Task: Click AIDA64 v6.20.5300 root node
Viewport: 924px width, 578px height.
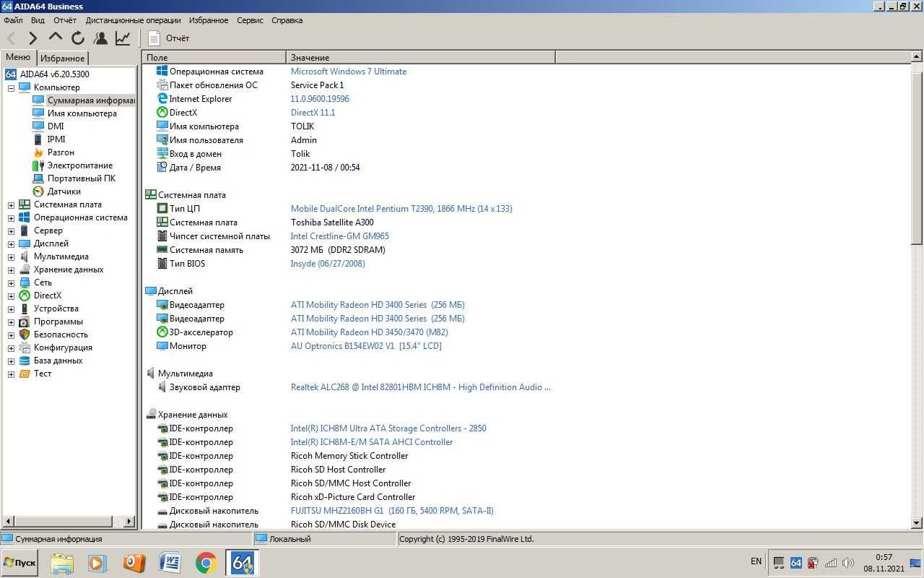Action: 54,74
